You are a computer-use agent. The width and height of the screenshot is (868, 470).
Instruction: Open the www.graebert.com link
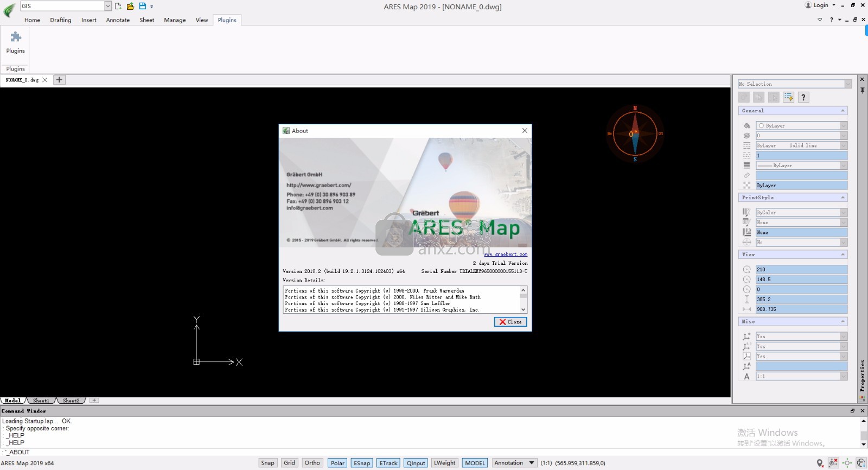point(505,254)
